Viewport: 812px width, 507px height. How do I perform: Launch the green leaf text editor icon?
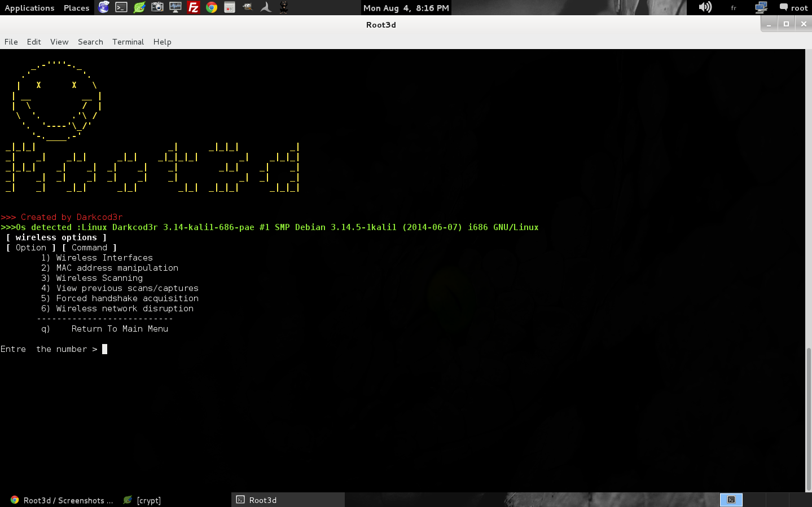[139, 7]
